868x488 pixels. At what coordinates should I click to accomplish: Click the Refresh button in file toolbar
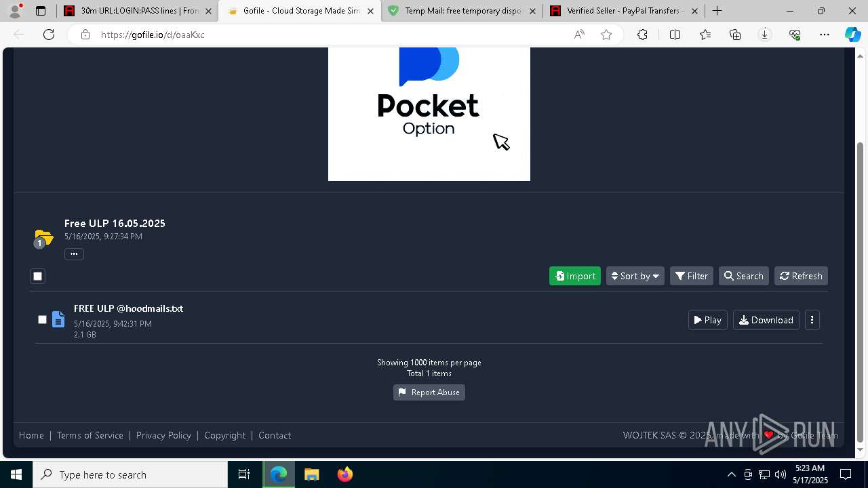coord(801,276)
